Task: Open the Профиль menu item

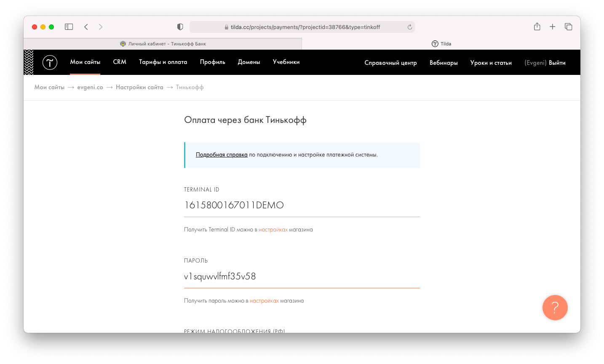Action: [x=213, y=62]
